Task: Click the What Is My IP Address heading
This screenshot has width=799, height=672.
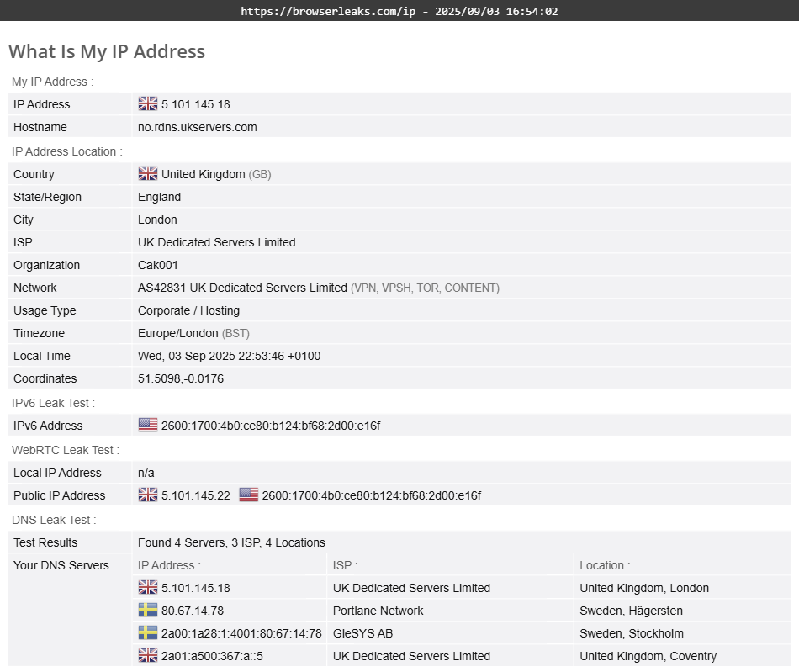Action: coord(107,51)
